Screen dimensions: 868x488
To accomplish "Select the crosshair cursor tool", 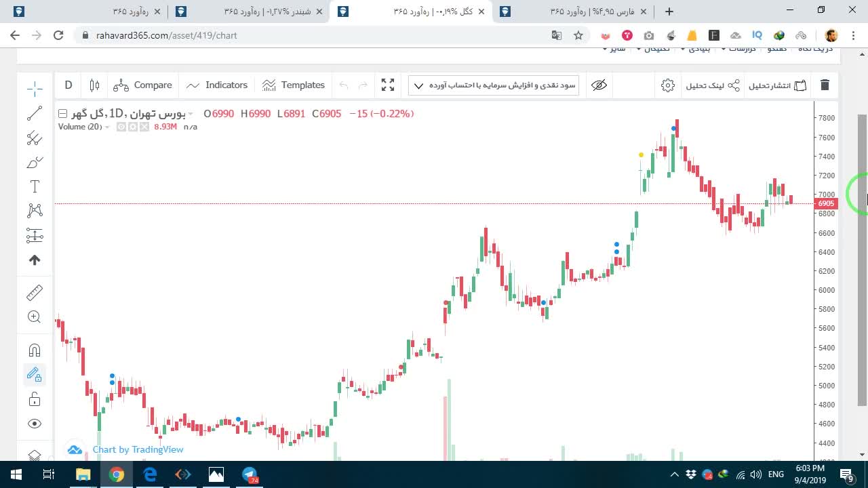I will point(35,88).
